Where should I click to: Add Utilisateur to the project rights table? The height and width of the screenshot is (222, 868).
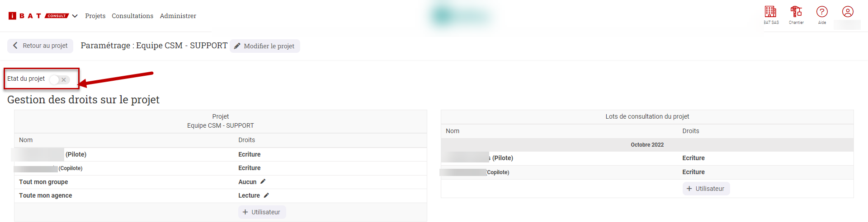point(262,212)
